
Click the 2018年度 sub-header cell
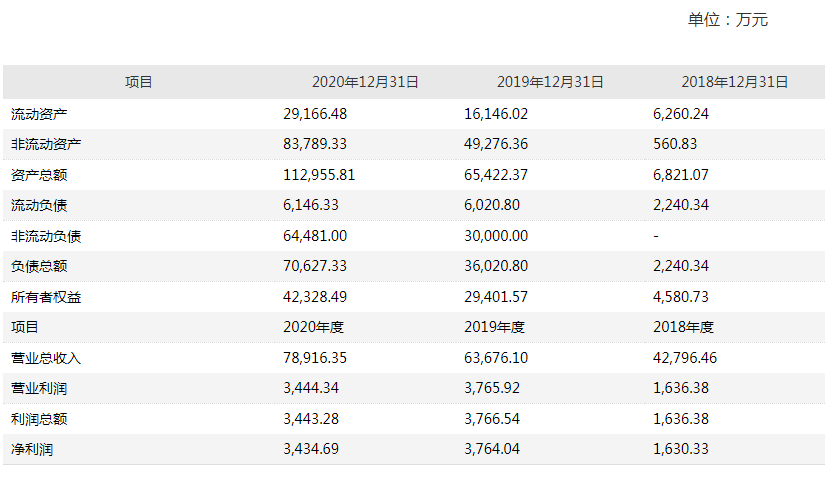pos(683,327)
